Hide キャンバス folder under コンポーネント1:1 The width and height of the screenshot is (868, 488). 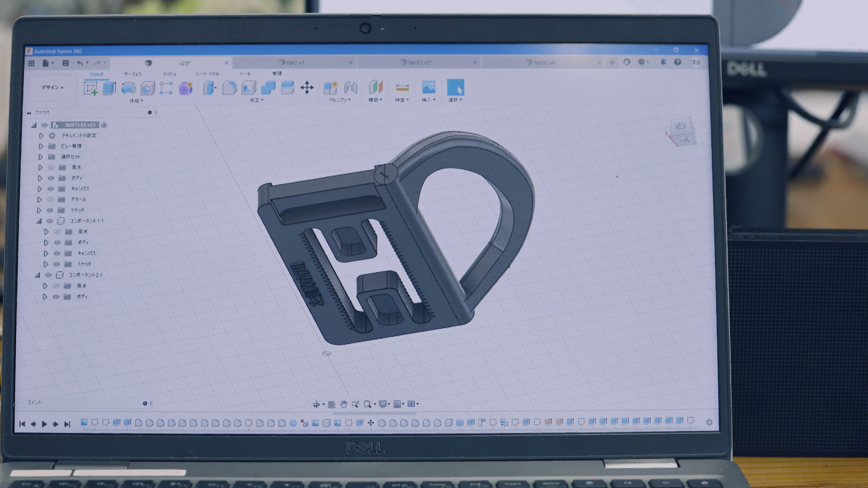(57, 254)
